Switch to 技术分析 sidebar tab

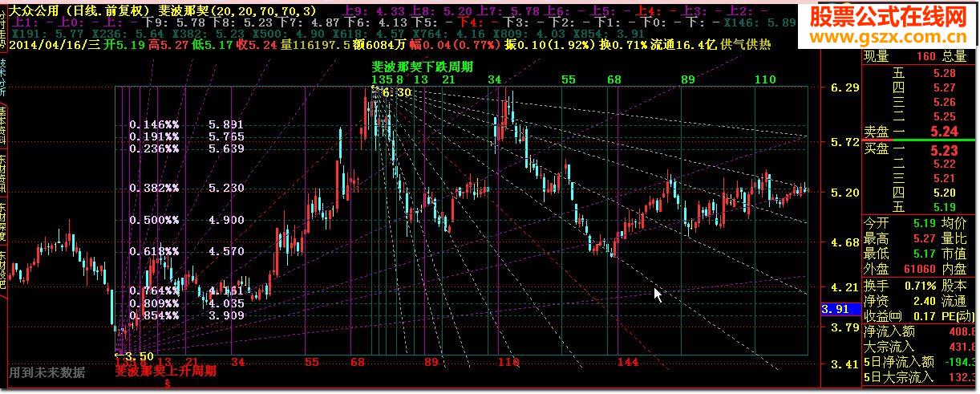[3, 78]
